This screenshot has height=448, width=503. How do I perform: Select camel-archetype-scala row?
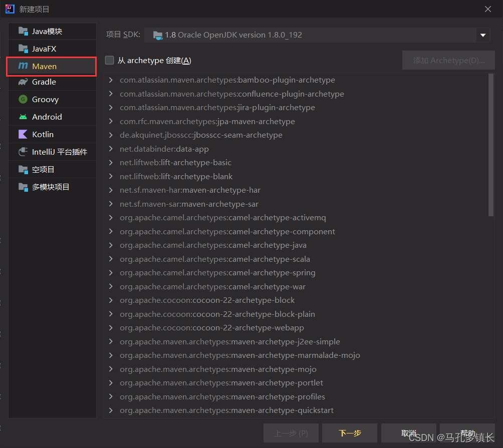tap(296, 259)
